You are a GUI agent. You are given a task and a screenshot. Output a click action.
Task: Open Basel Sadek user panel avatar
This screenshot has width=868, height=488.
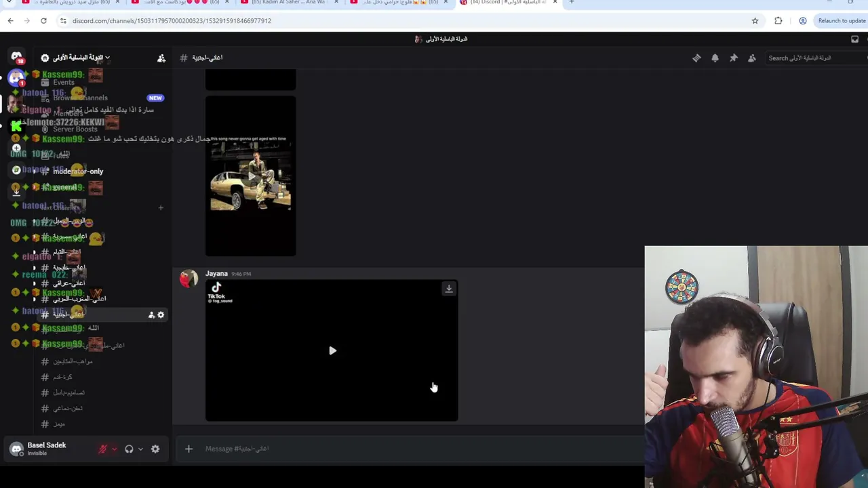(16, 449)
